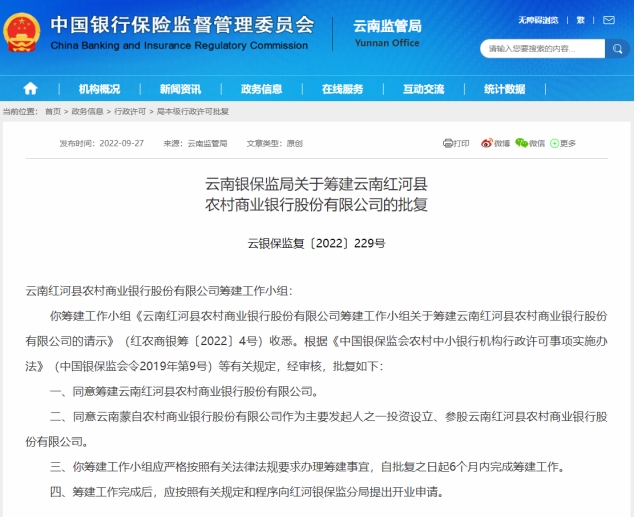Open the mail envelope icon
635x517 pixels.
click(609, 20)
